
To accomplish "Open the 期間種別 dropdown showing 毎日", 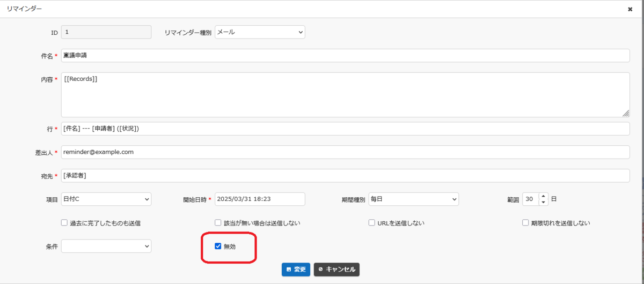I will (x=413, y=199).
